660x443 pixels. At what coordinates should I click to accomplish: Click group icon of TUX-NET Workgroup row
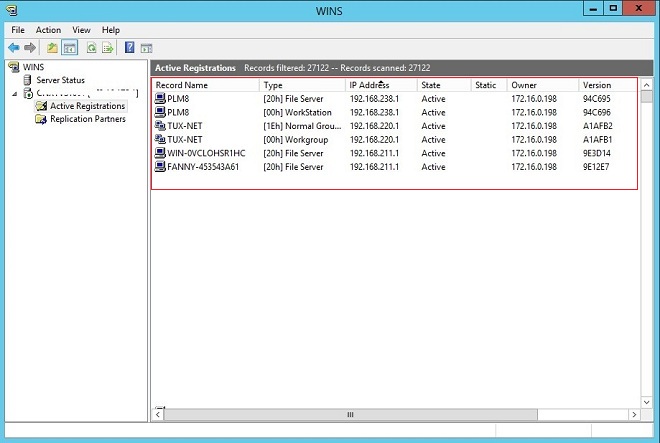[160, 139]
